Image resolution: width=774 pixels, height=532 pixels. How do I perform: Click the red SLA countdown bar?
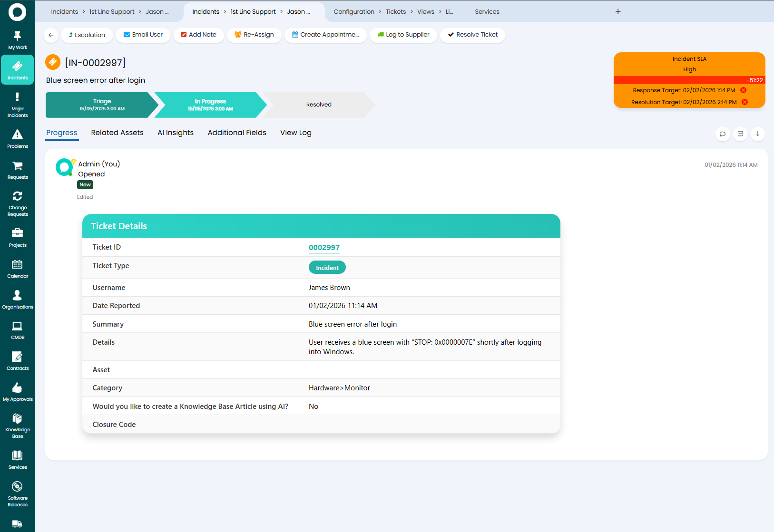click(689, 80)
